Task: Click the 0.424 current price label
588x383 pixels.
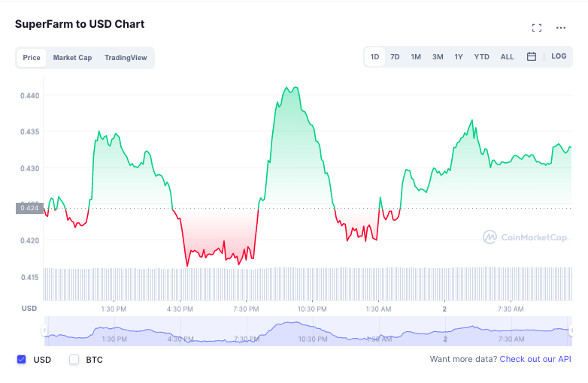Action: click(29, 208)
